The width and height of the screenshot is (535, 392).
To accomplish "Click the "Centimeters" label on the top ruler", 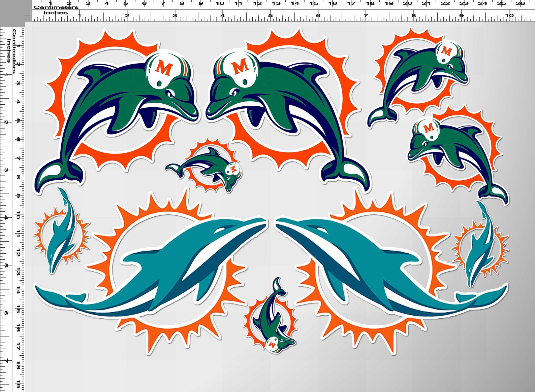I will [56, 7].
